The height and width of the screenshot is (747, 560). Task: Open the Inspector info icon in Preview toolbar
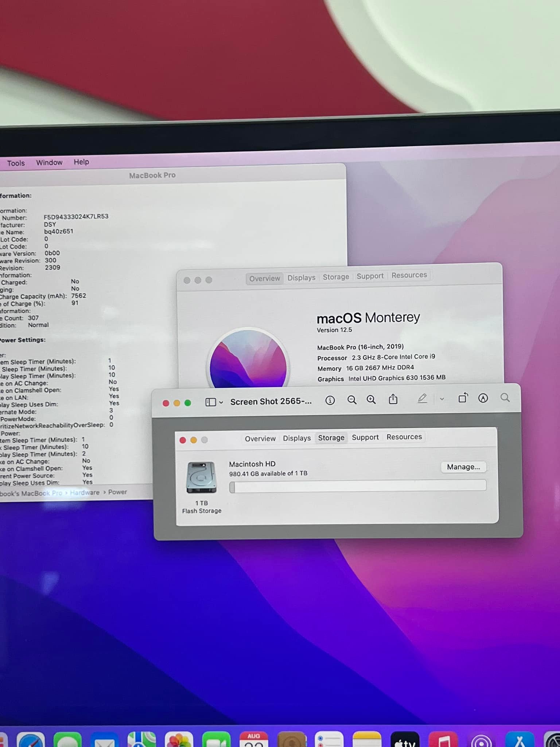pos(330,400)
